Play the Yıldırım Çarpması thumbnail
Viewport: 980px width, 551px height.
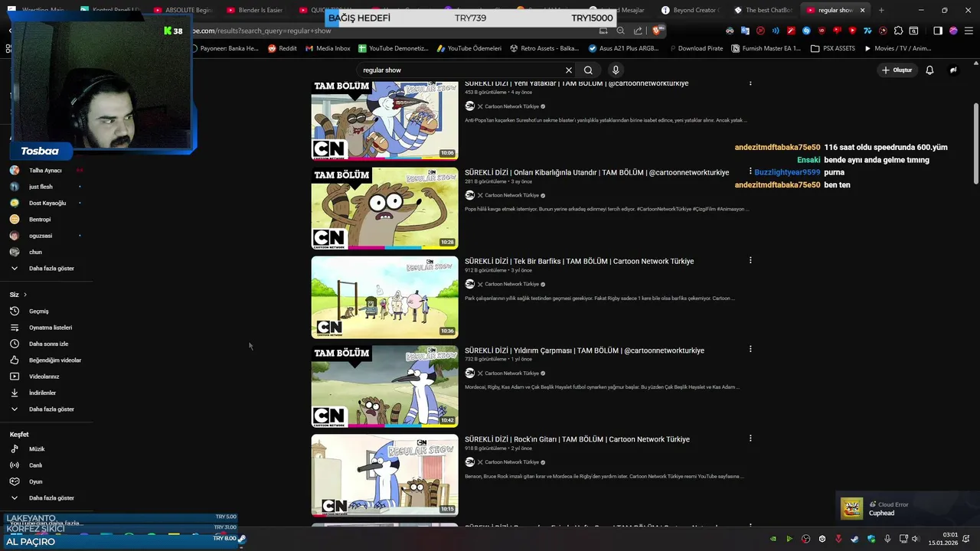point(384,386)
